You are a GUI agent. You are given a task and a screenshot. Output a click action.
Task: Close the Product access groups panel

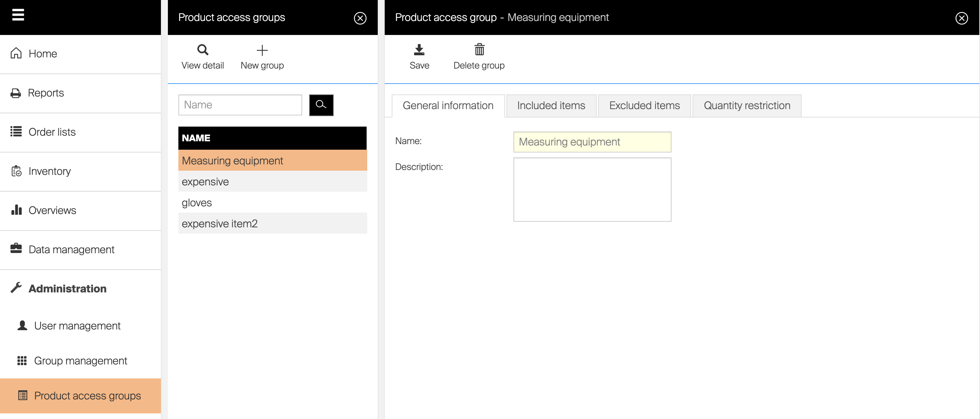tap(360, 18)
